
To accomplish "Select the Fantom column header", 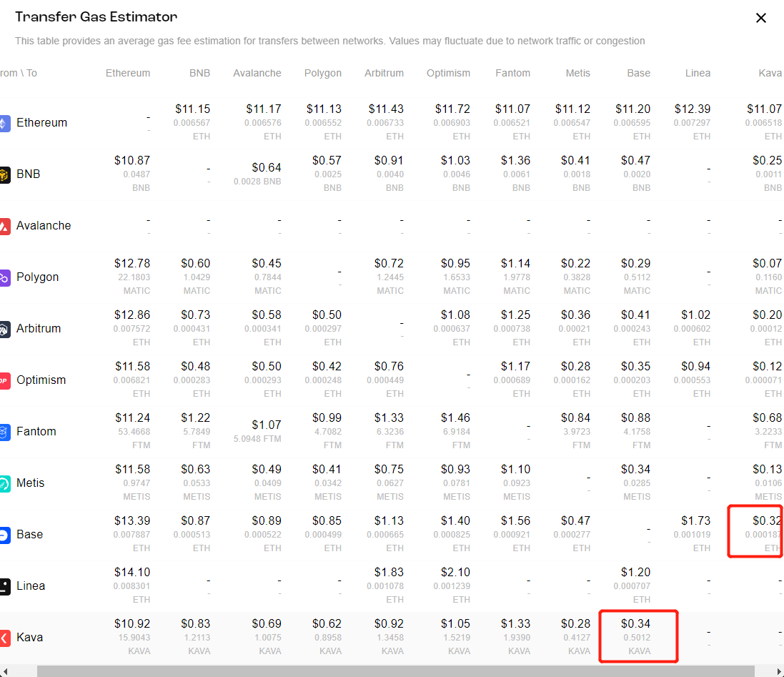I will click(x=512, y=73).
